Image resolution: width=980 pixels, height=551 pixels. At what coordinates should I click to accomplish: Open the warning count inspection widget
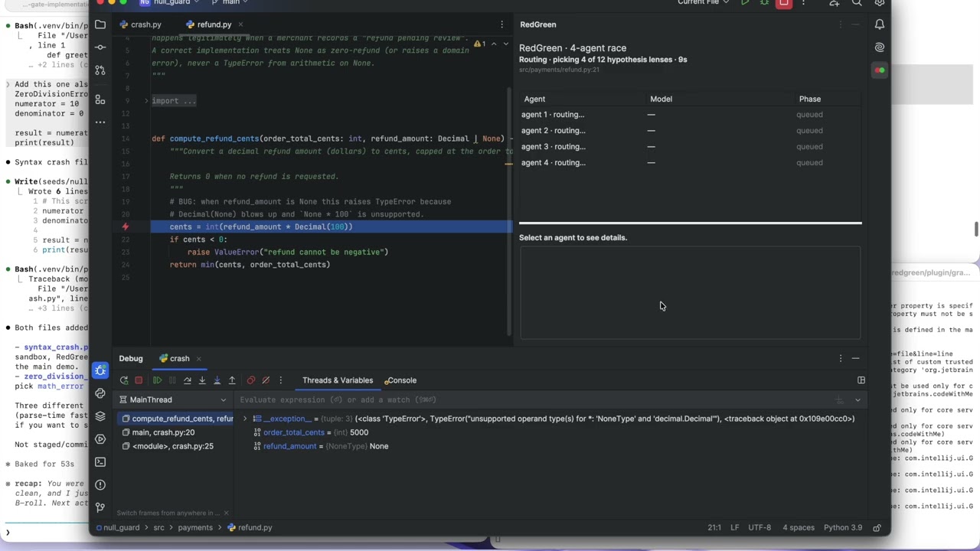pyautogui.click(x=480, y=44)
